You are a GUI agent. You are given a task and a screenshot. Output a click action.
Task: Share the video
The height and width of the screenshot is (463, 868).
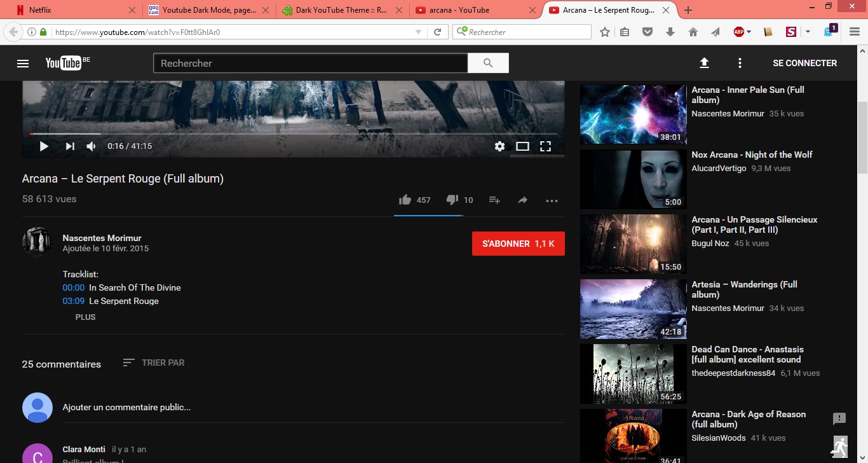[522, 200]
